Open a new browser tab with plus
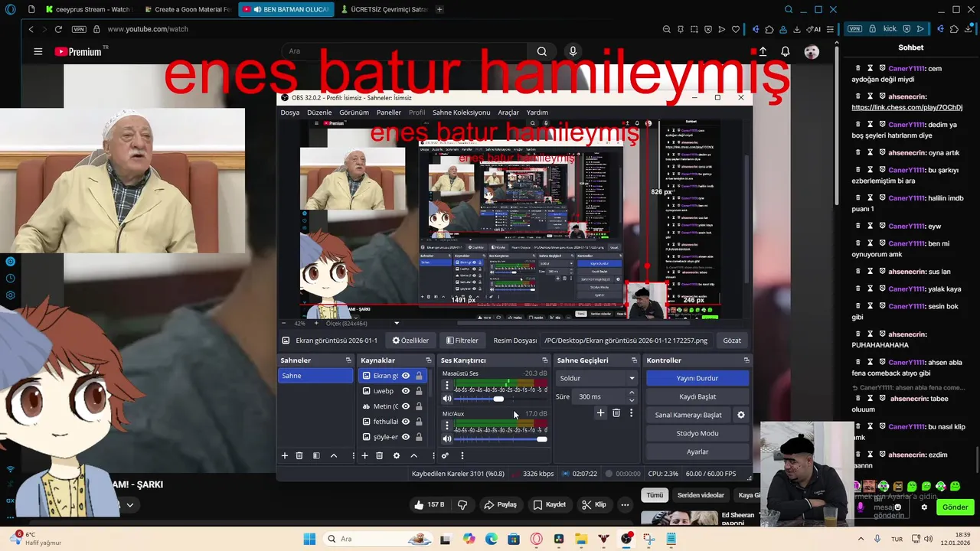This screenshot has height=551, width=980. coord(439,9)
